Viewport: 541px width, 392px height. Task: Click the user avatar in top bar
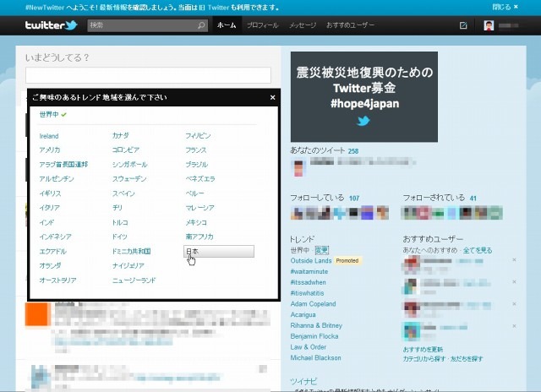point(489,25)
